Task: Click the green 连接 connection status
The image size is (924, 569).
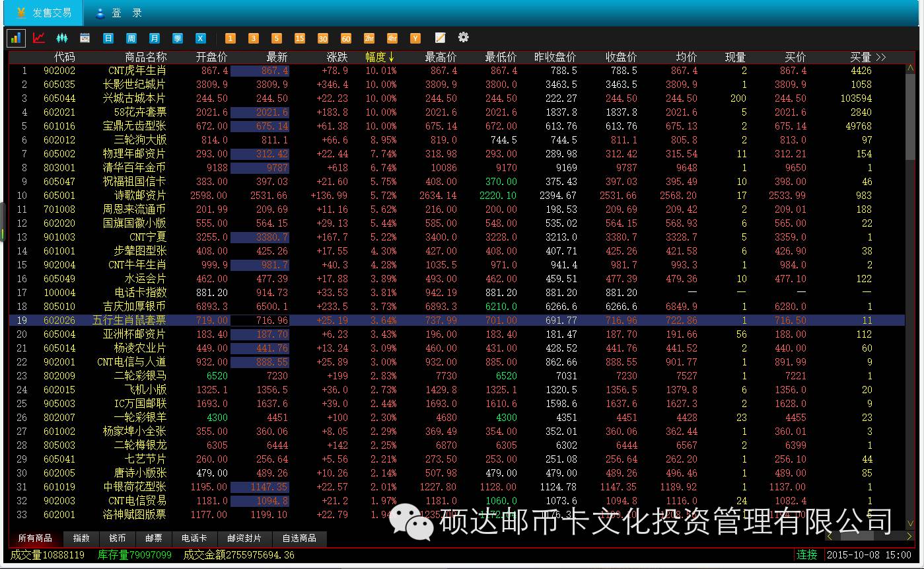Action: click(807, 555)
